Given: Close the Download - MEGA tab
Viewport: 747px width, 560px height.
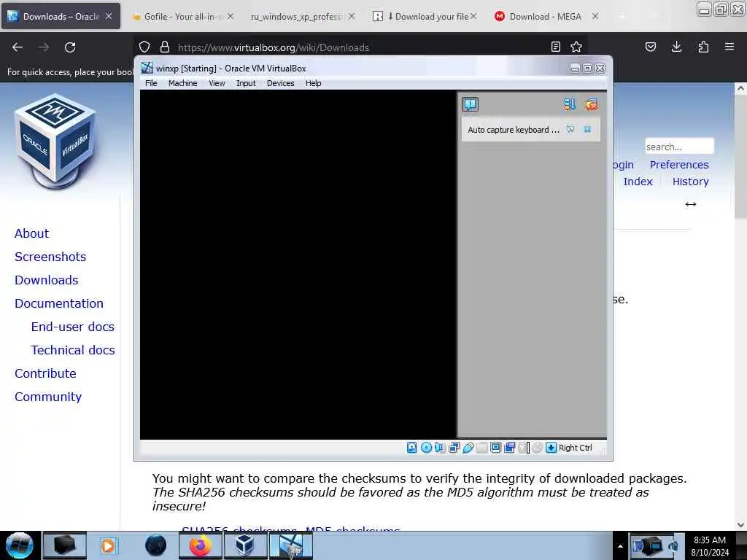Looking at the screenshot, I should click(x=595, y=16).
